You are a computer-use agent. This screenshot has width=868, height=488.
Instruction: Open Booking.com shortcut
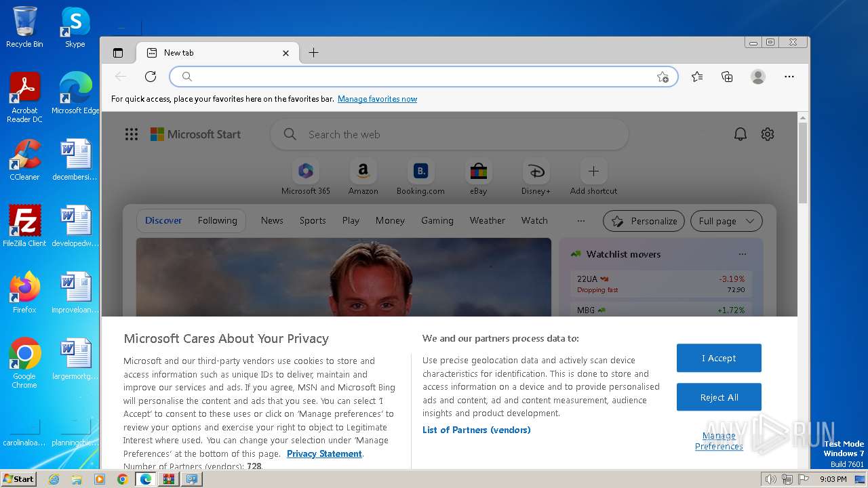coord(420,177)
